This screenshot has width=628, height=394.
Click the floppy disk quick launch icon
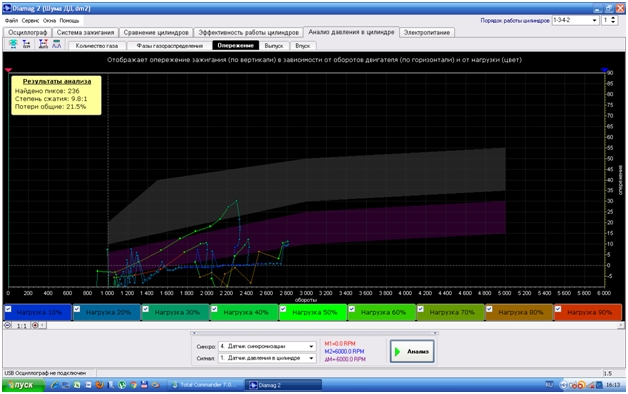(x=144, y=385)
